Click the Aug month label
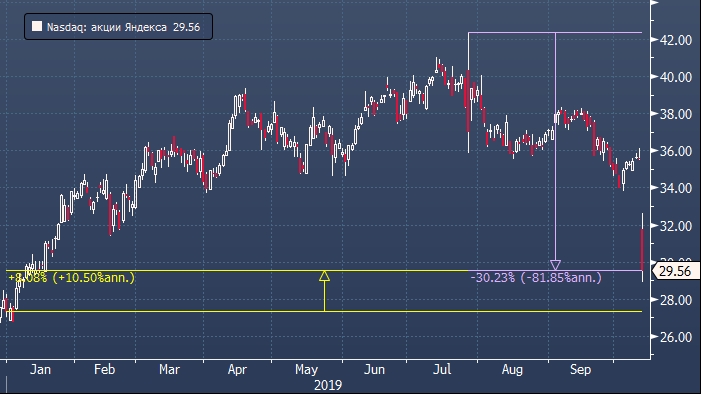 pyautogui.click(x=512, y=370)
